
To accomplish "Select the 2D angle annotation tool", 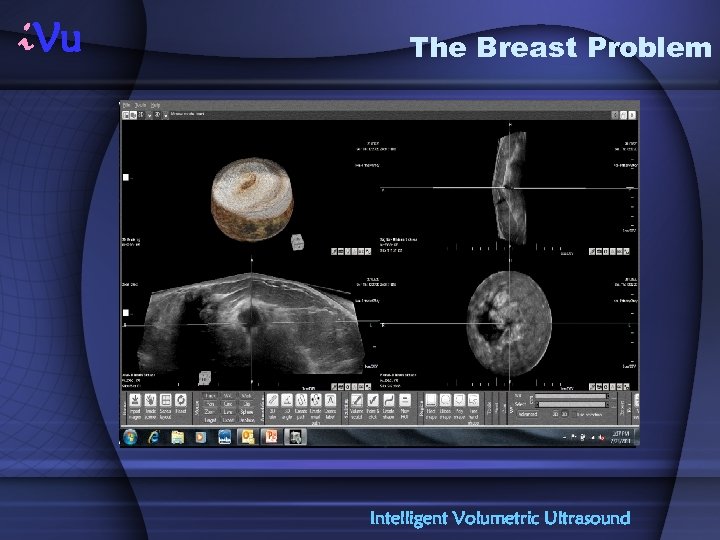I will point(287,400).
